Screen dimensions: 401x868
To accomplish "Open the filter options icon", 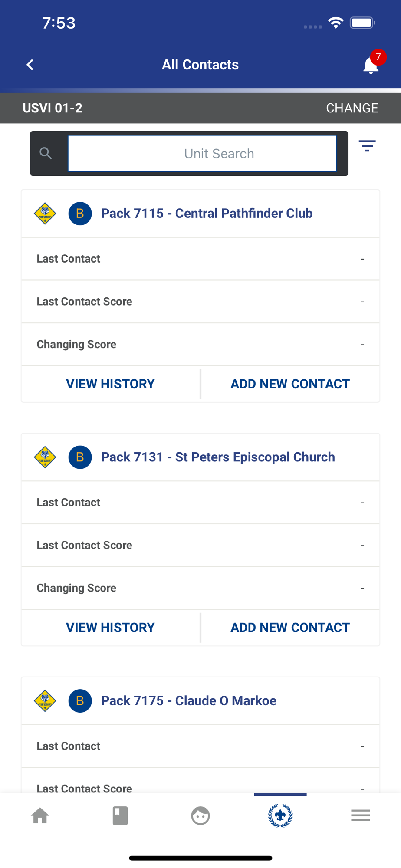I will coord(367,146).
